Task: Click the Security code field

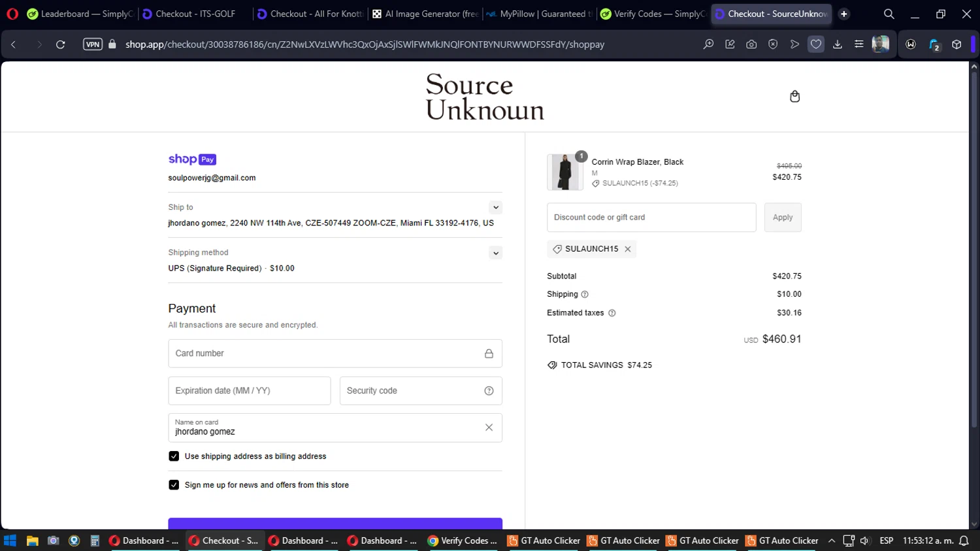Action: click(x=421, y=391)
